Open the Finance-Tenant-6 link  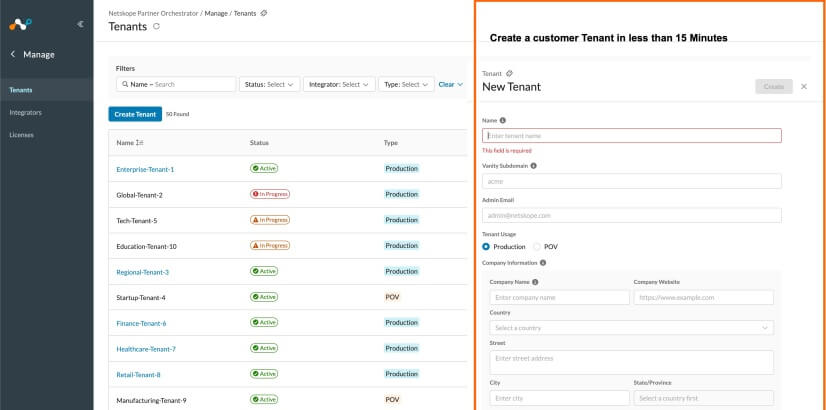coord(141,324)
